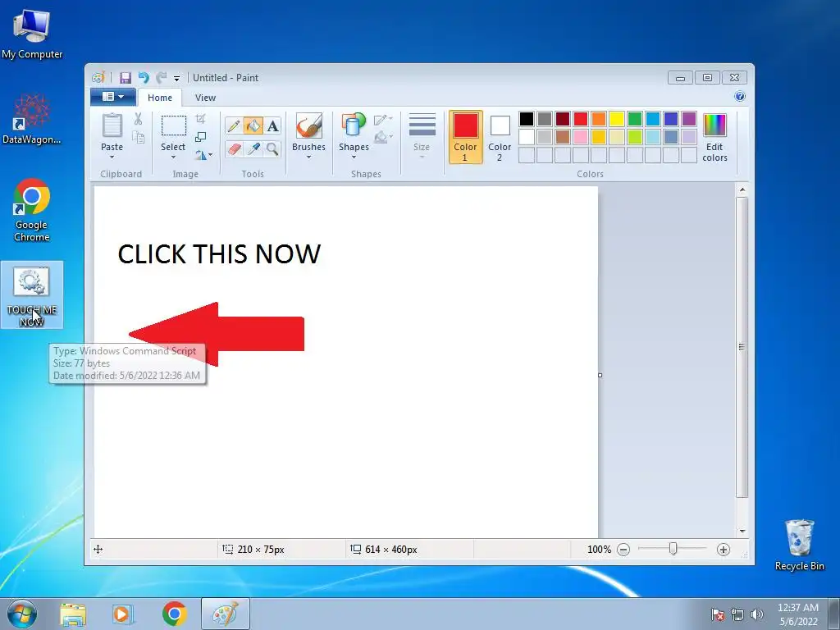Open the shape Outline dropdown
The width and height of the screenshot is (840, 630).
[384, 119]
